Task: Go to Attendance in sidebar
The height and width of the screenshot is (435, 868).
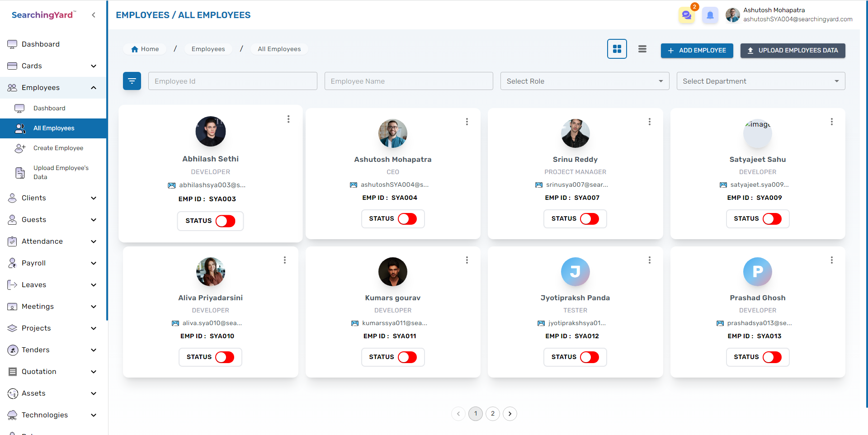Action: click(42, 241)
